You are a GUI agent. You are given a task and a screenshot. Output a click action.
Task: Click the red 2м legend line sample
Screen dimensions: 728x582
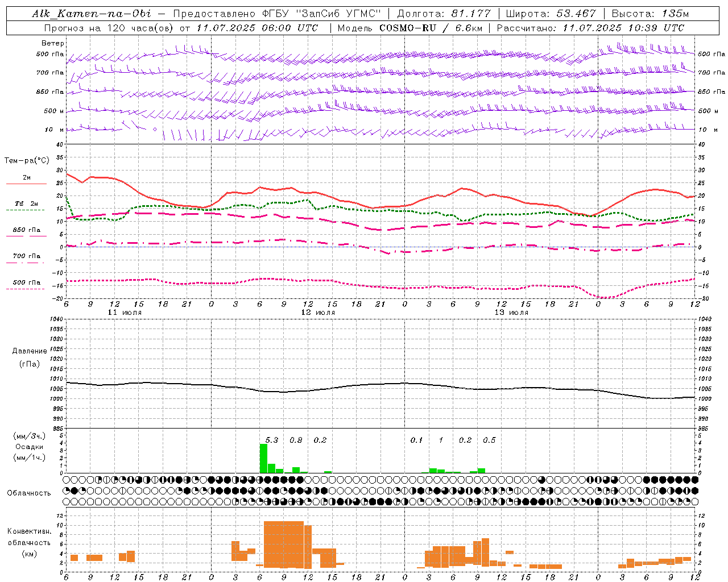point(26,184)
